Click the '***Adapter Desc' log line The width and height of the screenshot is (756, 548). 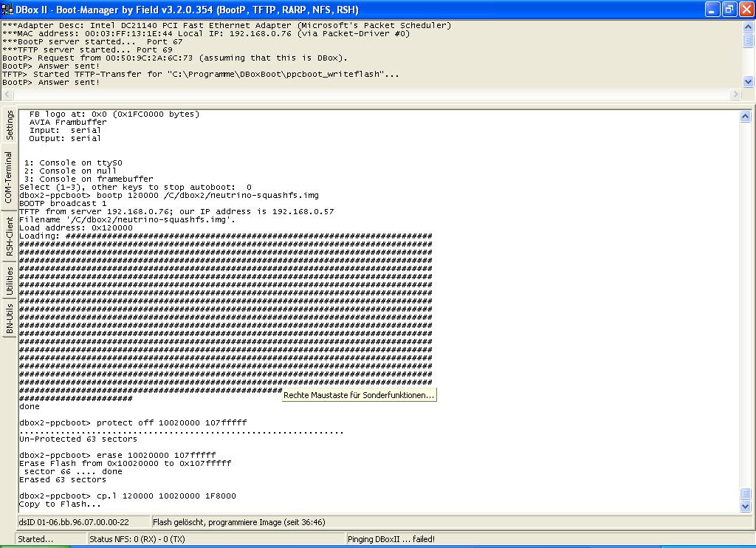pos(227,25)
